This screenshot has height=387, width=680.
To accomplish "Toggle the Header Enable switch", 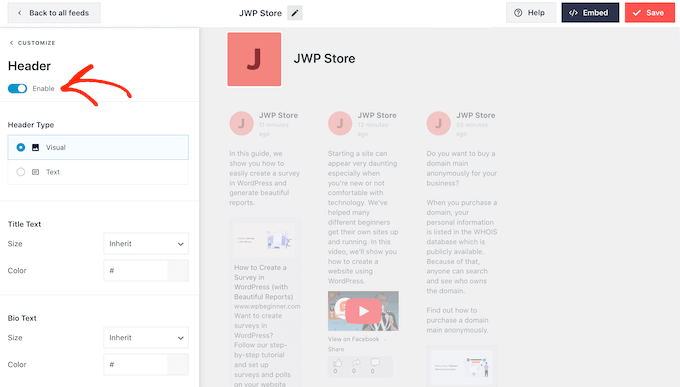I will pyautogui.click(x=17, y=89).
